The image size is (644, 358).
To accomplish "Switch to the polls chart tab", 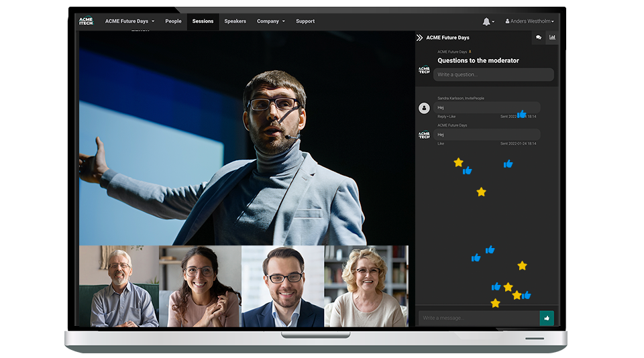I will (552, 38).
